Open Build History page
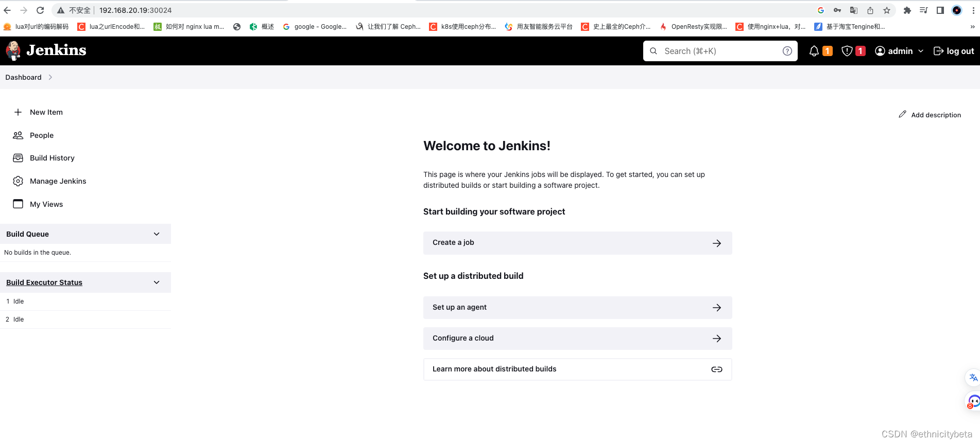Viewport: 980px width, 444px height. click(52, 158)
